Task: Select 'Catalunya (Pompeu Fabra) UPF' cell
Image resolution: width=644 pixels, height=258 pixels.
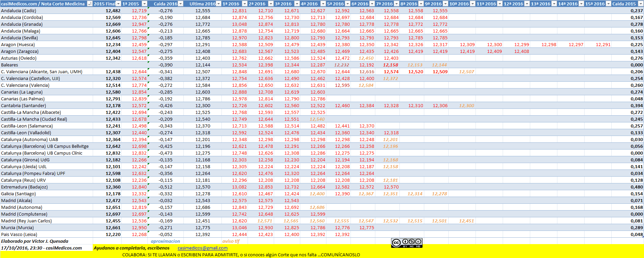Action: tap(33, 173)
